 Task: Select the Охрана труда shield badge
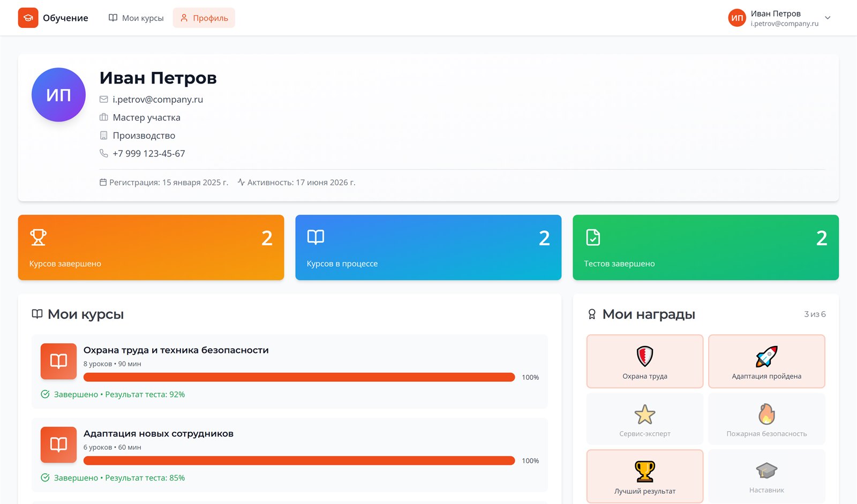tap(645, 362)
